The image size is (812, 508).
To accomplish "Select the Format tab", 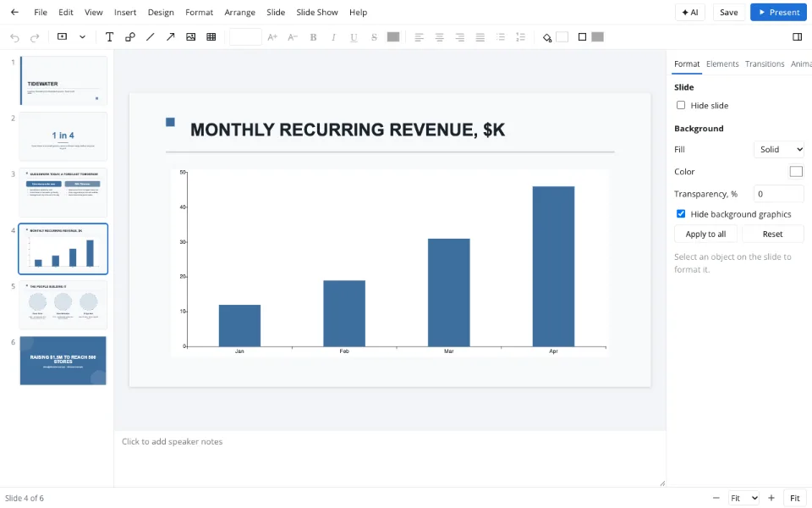I will click(x=687, y=63).
